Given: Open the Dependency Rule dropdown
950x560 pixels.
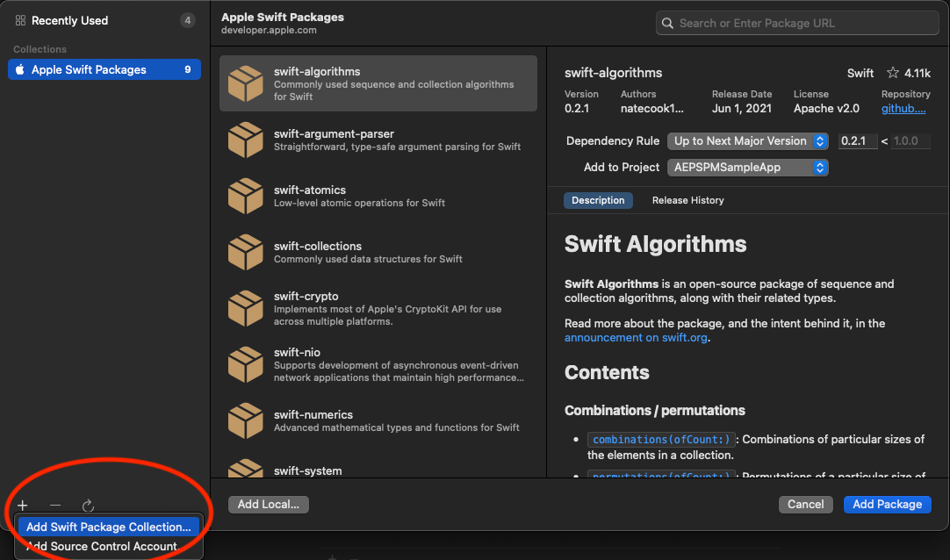Looking at the screenshot, I should point(748,141).
